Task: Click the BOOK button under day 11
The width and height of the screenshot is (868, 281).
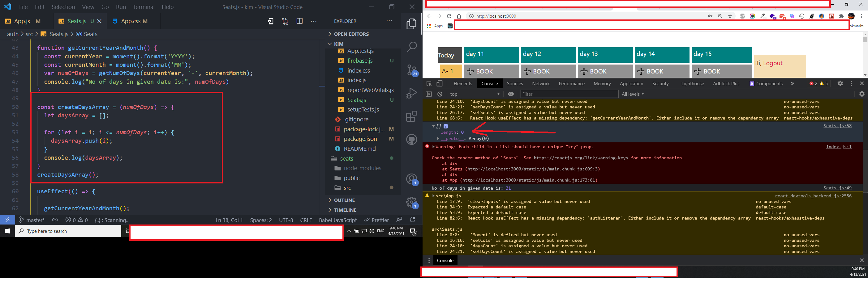Action: point(491,71)
